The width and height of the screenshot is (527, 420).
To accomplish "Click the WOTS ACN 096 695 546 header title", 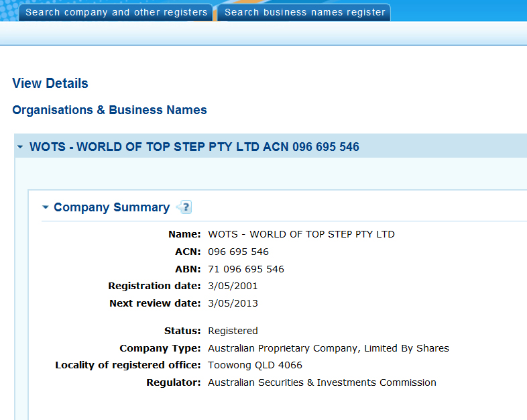I will coord(194,147).
